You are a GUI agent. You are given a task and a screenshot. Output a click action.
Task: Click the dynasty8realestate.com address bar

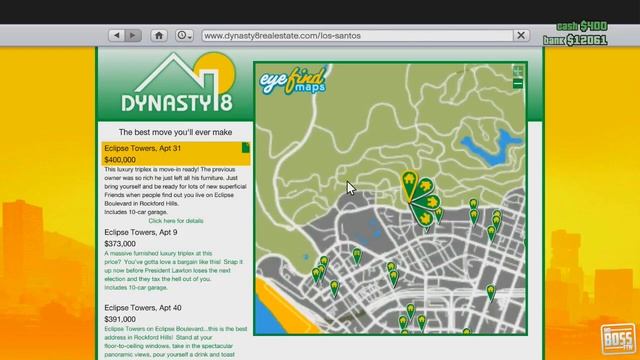(x=357, y=36)
